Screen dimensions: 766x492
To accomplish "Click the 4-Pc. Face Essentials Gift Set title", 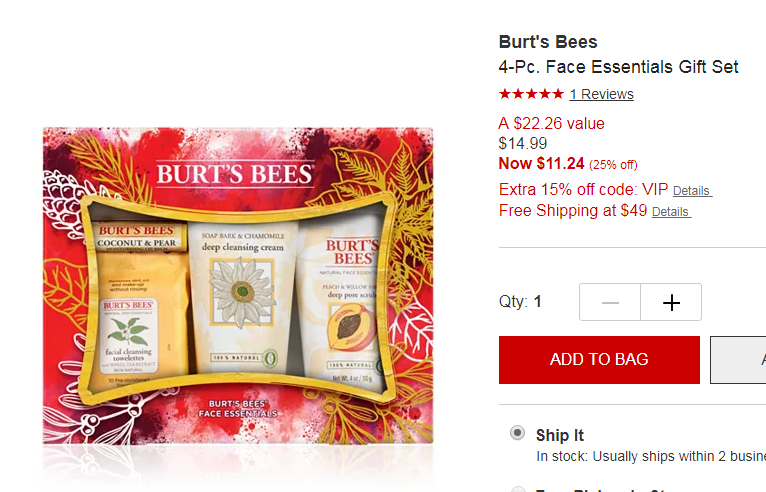I will [x=618, y=67].
